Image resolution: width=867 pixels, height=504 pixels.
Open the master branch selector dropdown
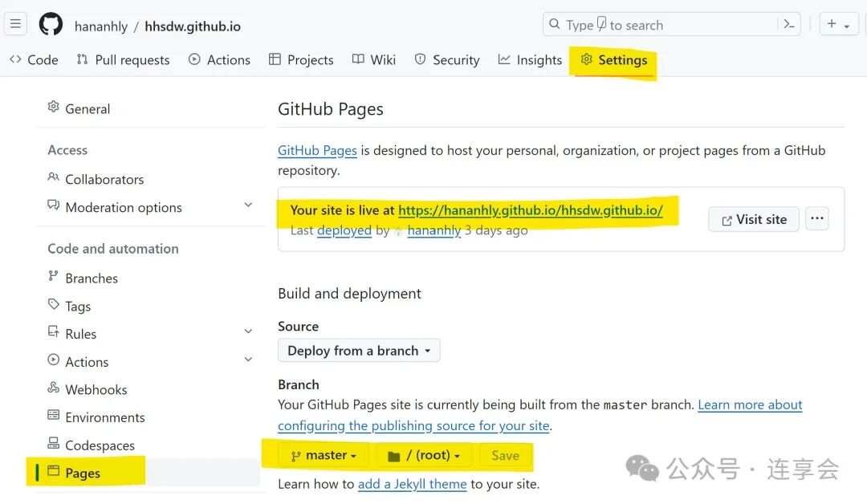[x=324, y=455]
